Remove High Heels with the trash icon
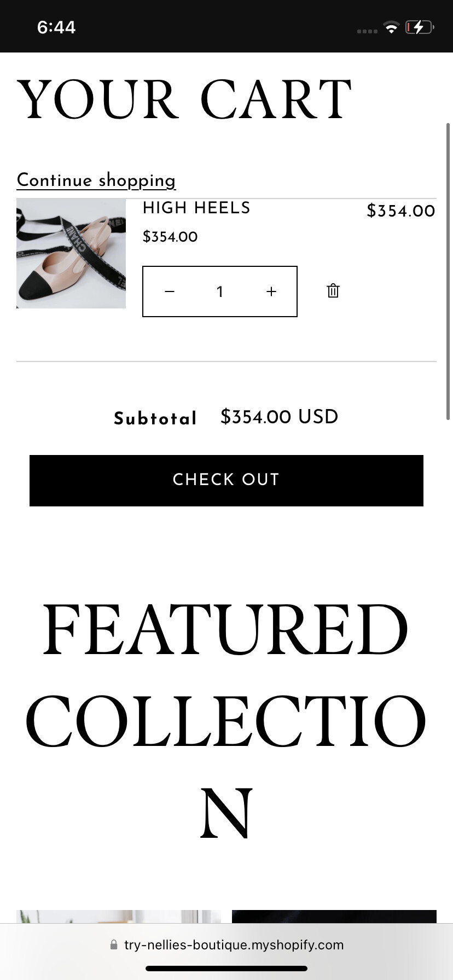The image size is (453, 980). point(333,291)
